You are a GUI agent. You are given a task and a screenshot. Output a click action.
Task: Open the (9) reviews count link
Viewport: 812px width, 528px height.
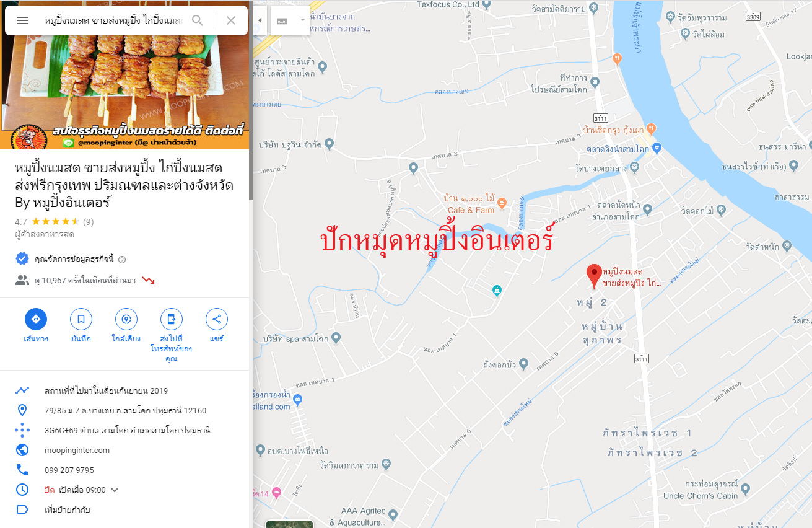[89, 222]
